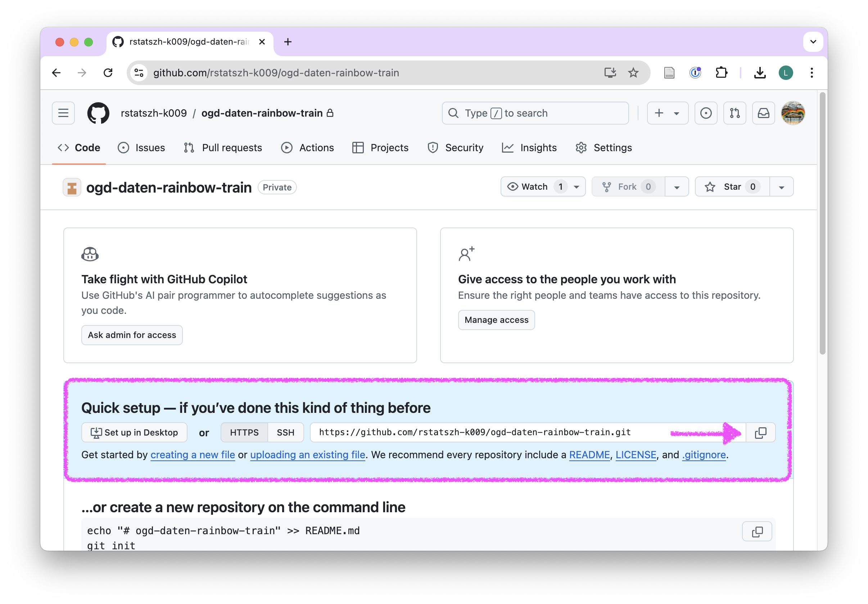Click the repository URL text field

pyautogui.click(x=528, y=432)
